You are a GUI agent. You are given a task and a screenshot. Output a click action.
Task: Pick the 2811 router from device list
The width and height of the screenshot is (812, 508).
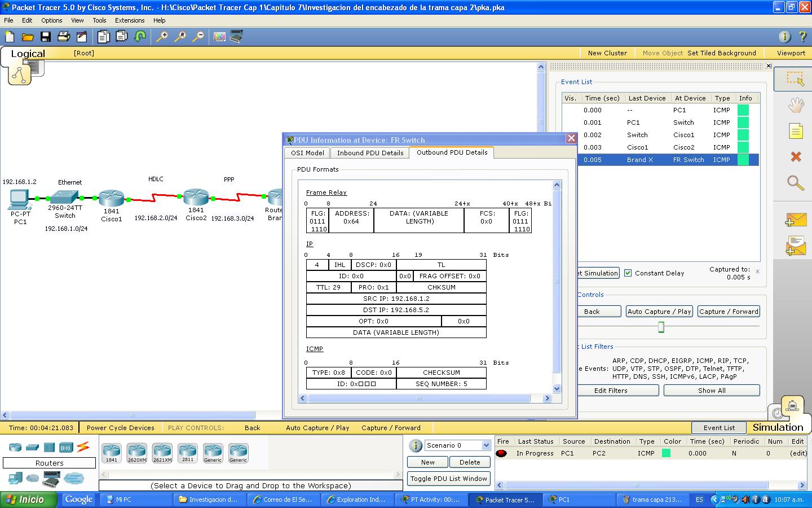[x=188, y=453]
